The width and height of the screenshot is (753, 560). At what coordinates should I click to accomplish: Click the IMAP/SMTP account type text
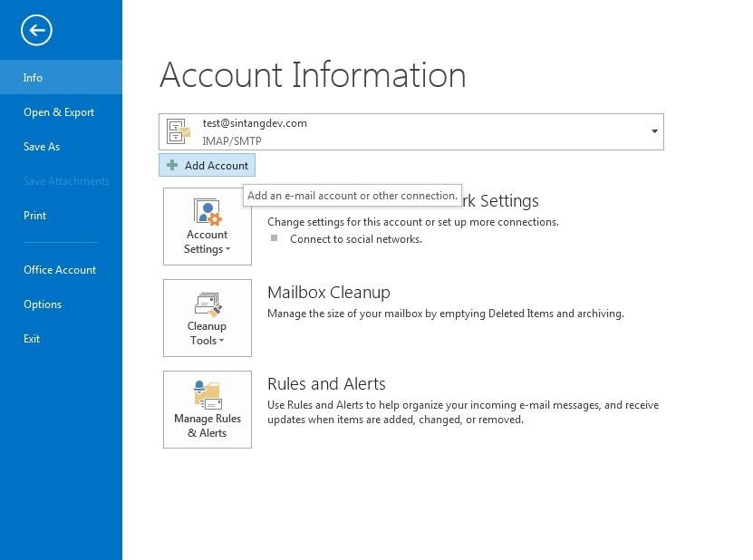232,141
